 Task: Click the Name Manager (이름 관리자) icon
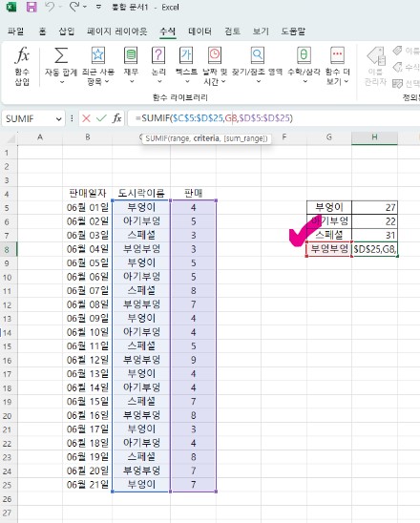pyautogui.click(x=376, y=56)
